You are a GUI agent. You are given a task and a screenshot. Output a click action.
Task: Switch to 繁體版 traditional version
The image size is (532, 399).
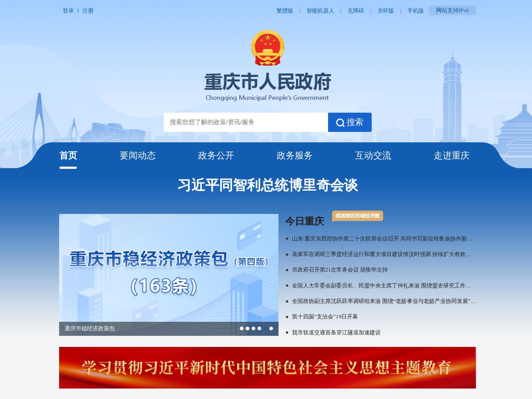tap(285, 11)
